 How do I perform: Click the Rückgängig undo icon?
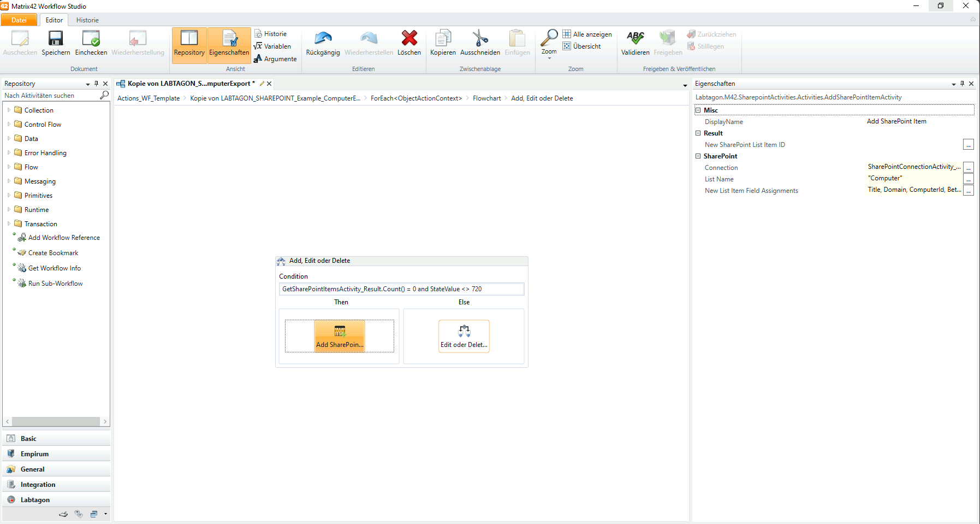(x=323, y=39)
